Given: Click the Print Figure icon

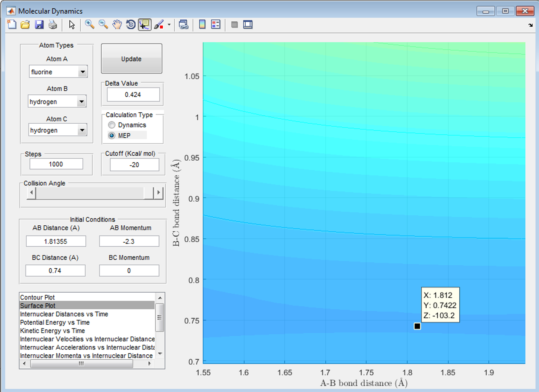Looking at the screenshot, I should 53,25.
